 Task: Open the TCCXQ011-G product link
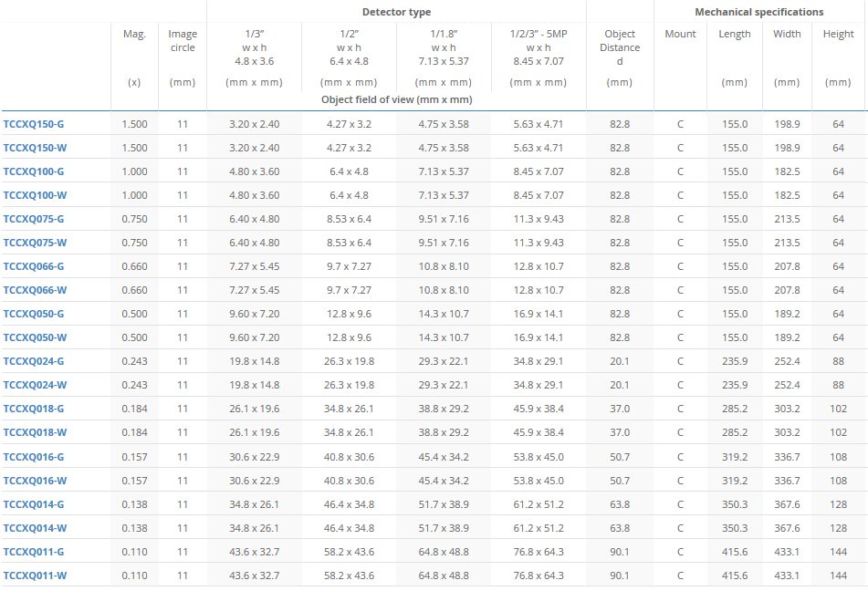click(34, 552)
